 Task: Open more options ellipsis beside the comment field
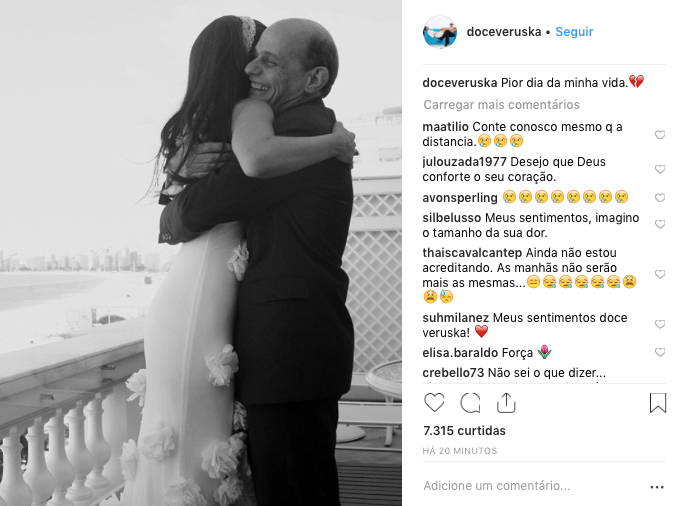coord(657,487)
